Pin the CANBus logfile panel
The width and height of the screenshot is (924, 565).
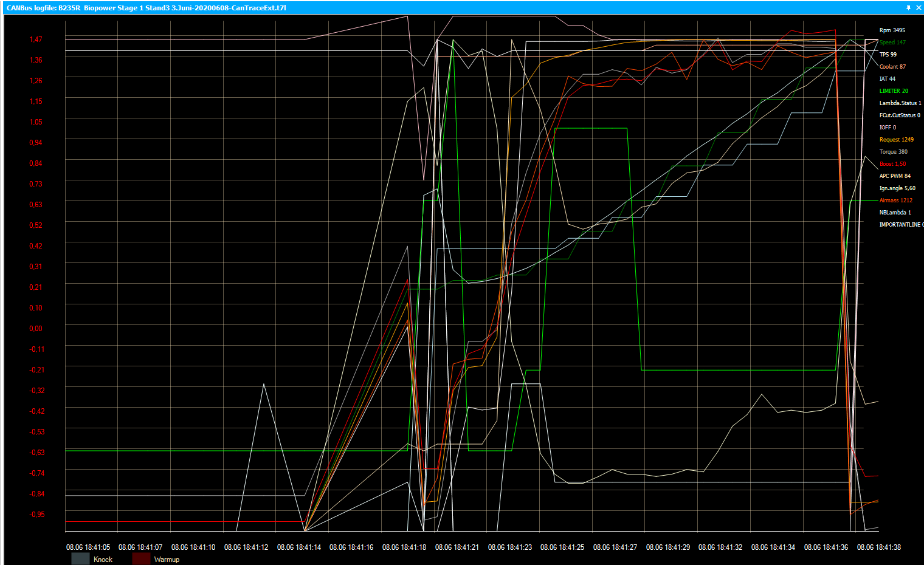coord(908,8)
